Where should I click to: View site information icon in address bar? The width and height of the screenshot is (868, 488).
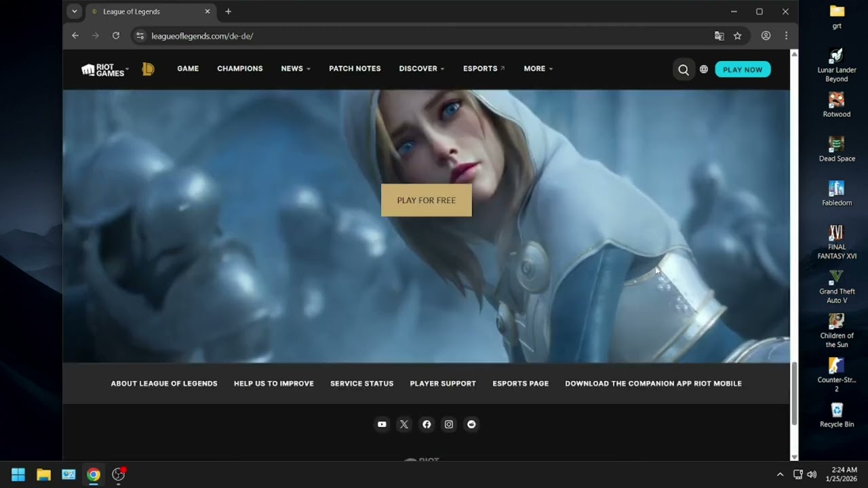click(x=140, y=36)
